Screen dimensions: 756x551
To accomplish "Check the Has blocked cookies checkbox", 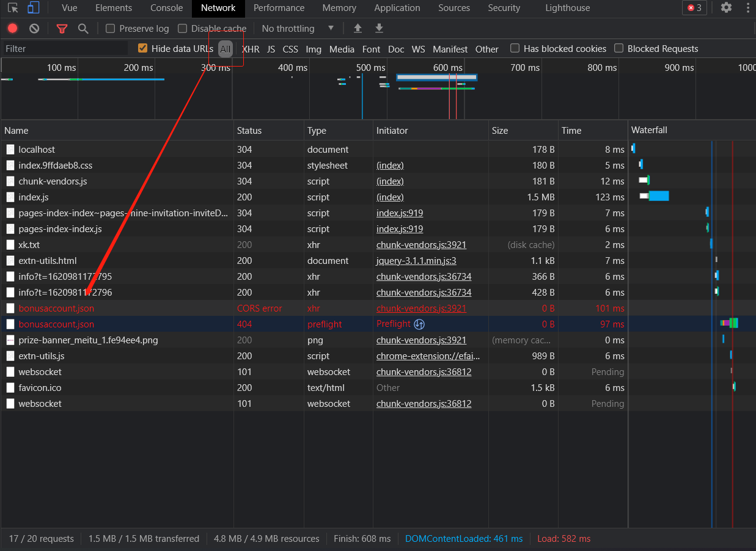I will (x=515, y=48).
